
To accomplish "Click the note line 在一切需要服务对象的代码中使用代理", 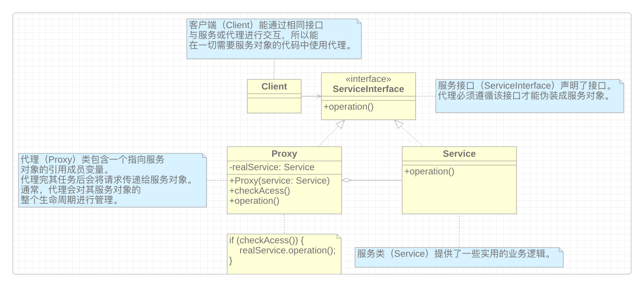I will pos(271,45).
